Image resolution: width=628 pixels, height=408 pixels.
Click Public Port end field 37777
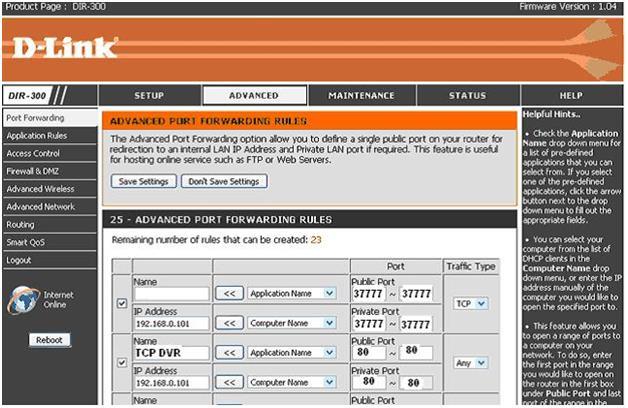pos(416,293)
